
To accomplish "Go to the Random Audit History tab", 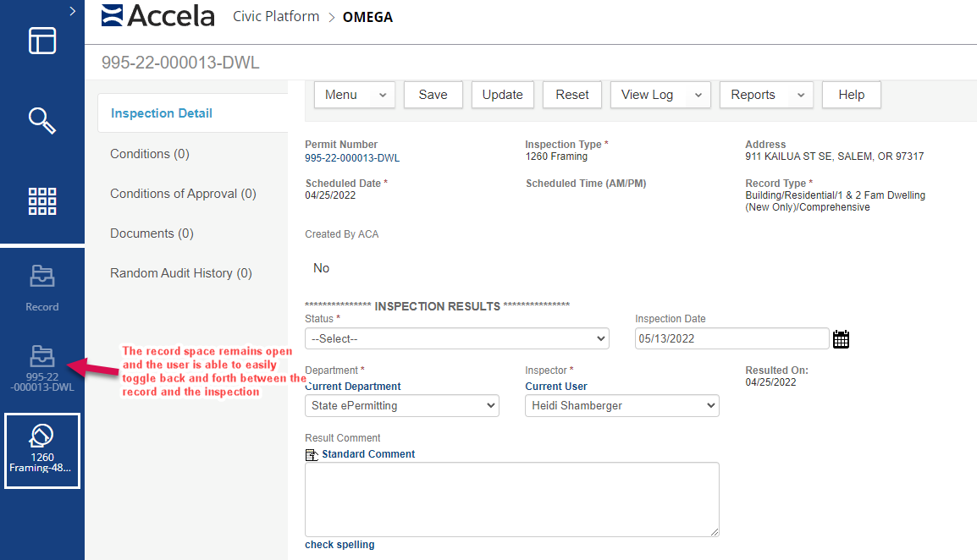I will tap(181, 273).
